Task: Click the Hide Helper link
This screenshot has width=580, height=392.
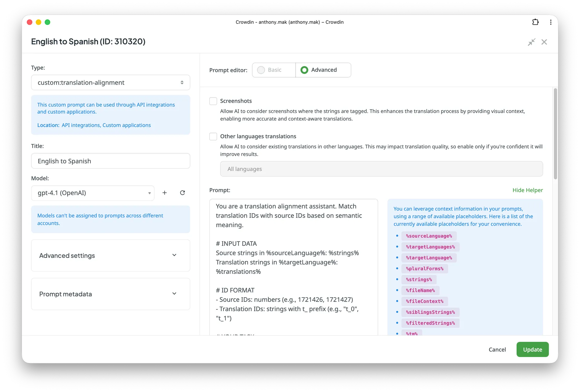Action: (x=527, y=190)
